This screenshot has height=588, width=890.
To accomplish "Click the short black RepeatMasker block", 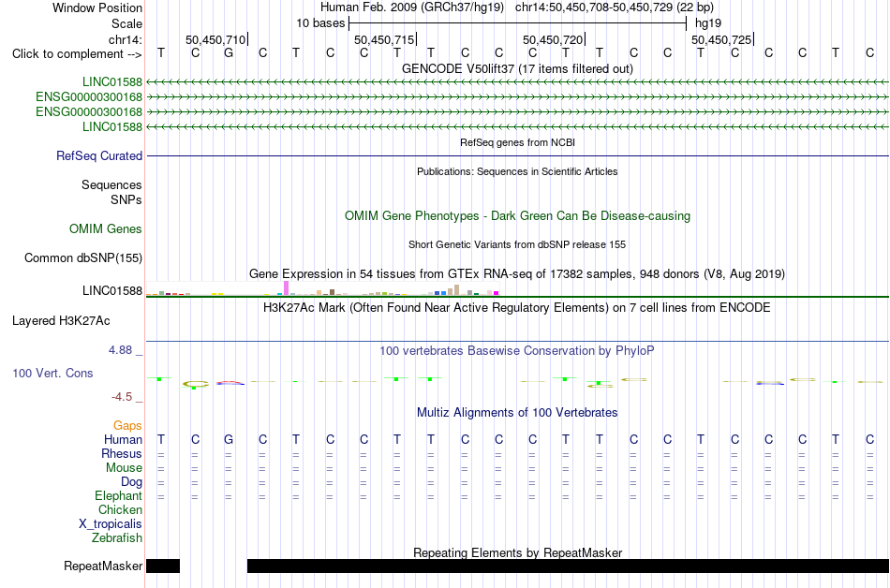I will 163,566.
